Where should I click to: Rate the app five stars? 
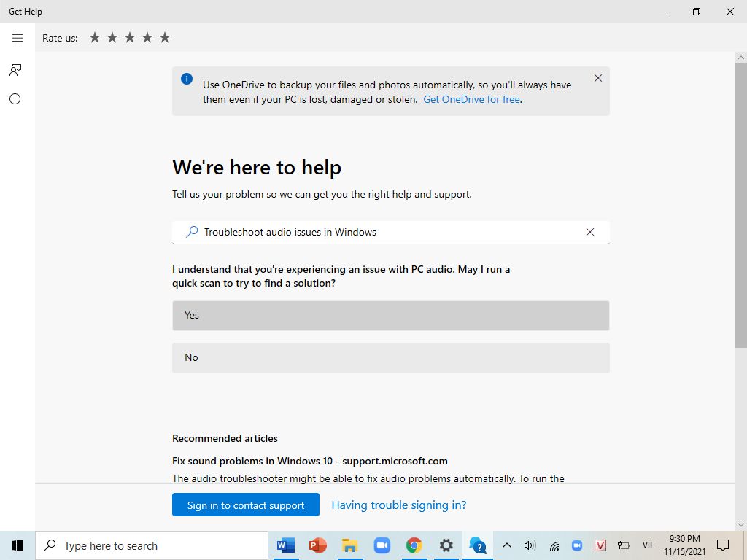[165, 37]
